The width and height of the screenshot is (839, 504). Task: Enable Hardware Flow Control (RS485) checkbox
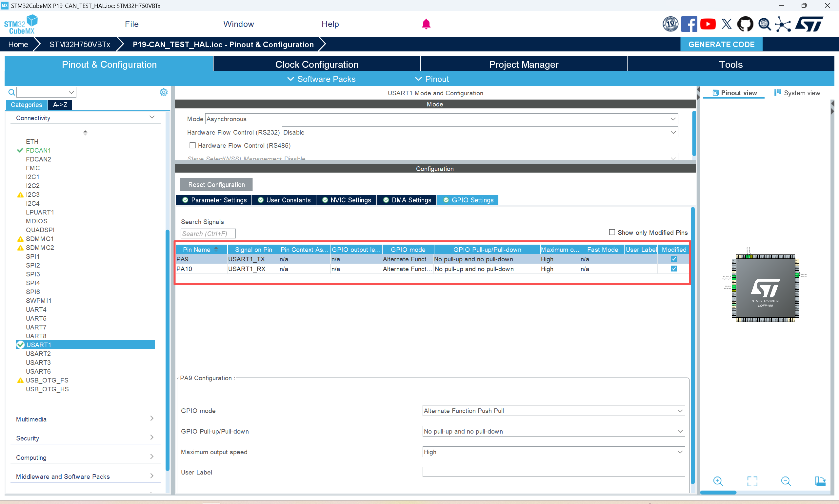[x=193, y=145]
